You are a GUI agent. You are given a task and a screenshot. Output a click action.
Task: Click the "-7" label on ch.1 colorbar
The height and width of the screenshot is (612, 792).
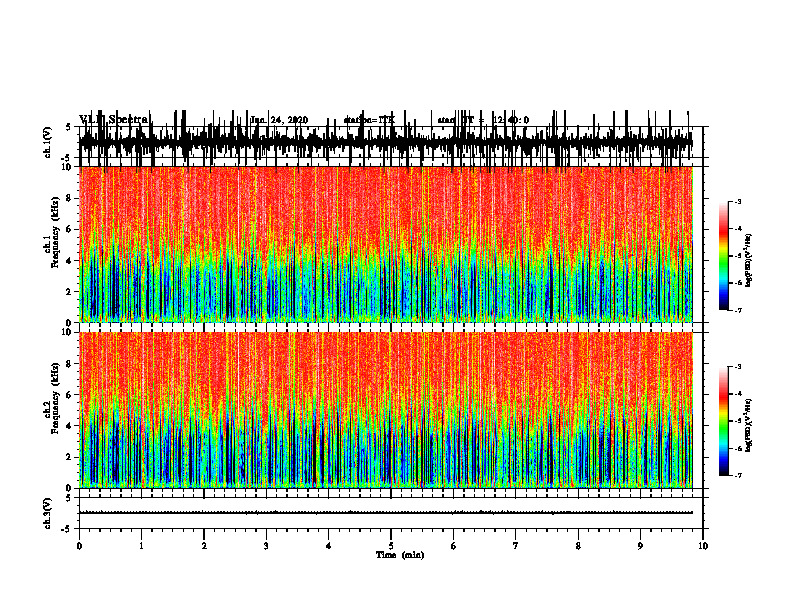point(738,310)
